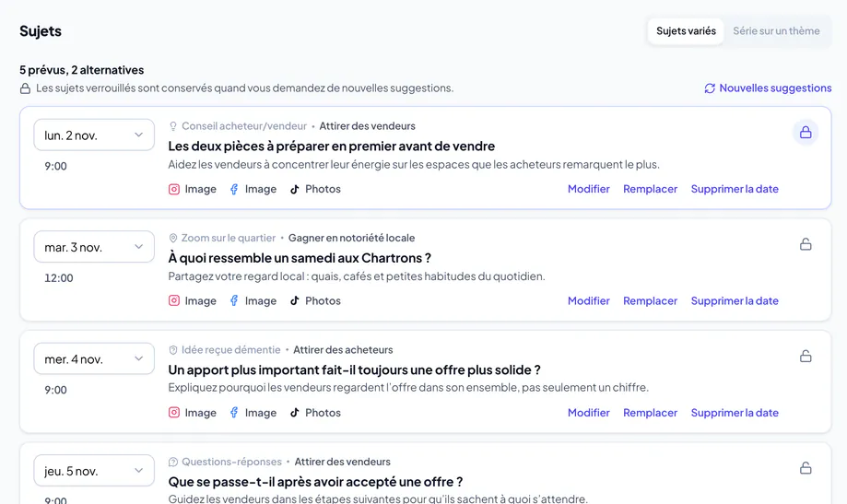This screenshot has height=504, width=847.
Task: Click the 'Attirer des acheteurs' goal label
Action: pyautogui.click(x=343, y=350)
